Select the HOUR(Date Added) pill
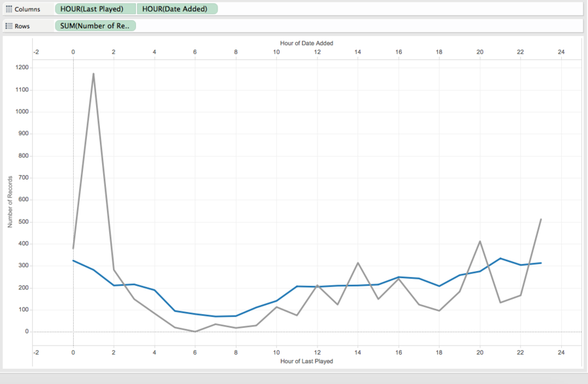 coord(177,9)
